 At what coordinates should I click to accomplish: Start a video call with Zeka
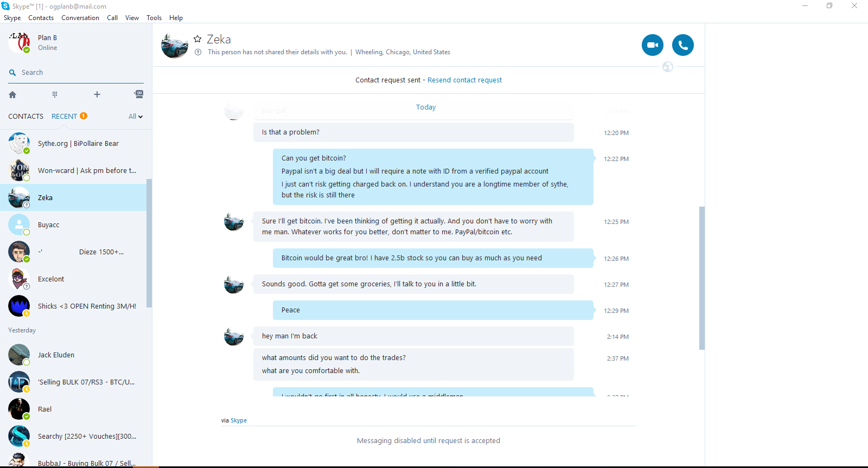coord(653,45)
